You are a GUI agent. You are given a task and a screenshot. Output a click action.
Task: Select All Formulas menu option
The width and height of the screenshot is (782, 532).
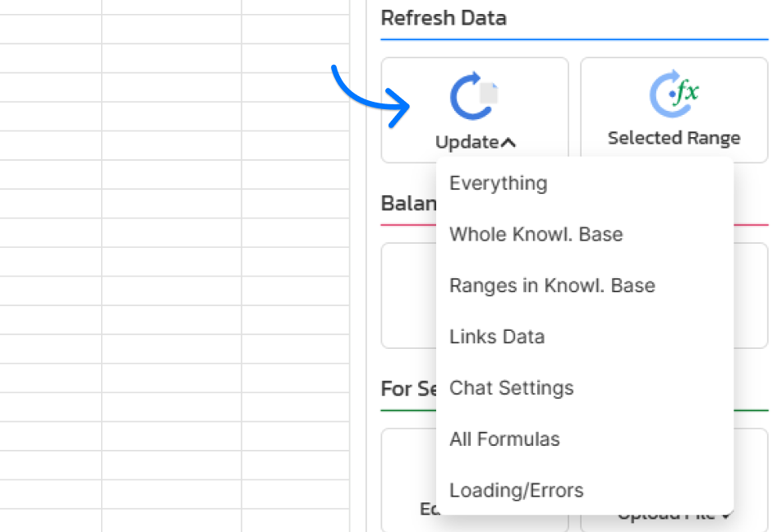[x=504, y=439]
